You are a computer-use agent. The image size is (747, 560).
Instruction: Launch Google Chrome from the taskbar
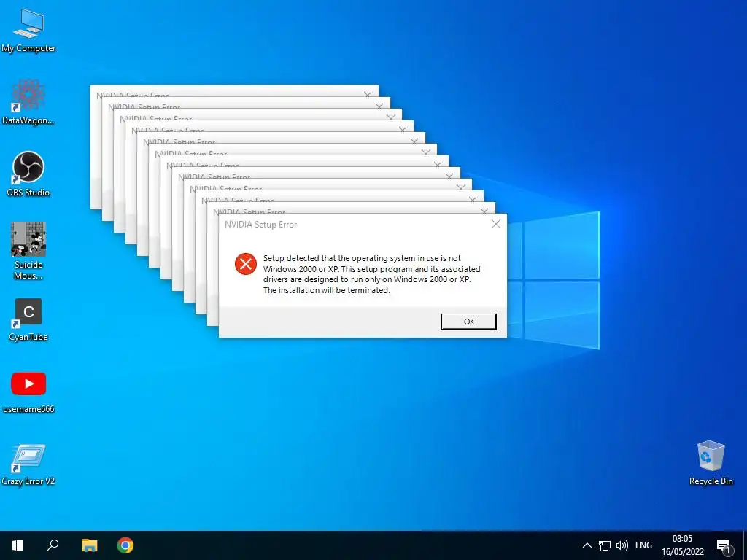pyautogui.click(x=125, y=545)
